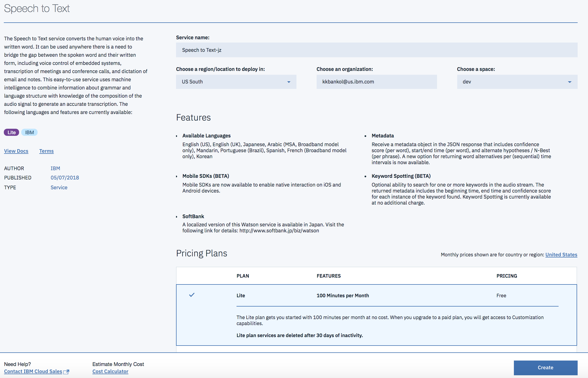Click Contact IBM Cloud Sales link

tap(33, 371)
